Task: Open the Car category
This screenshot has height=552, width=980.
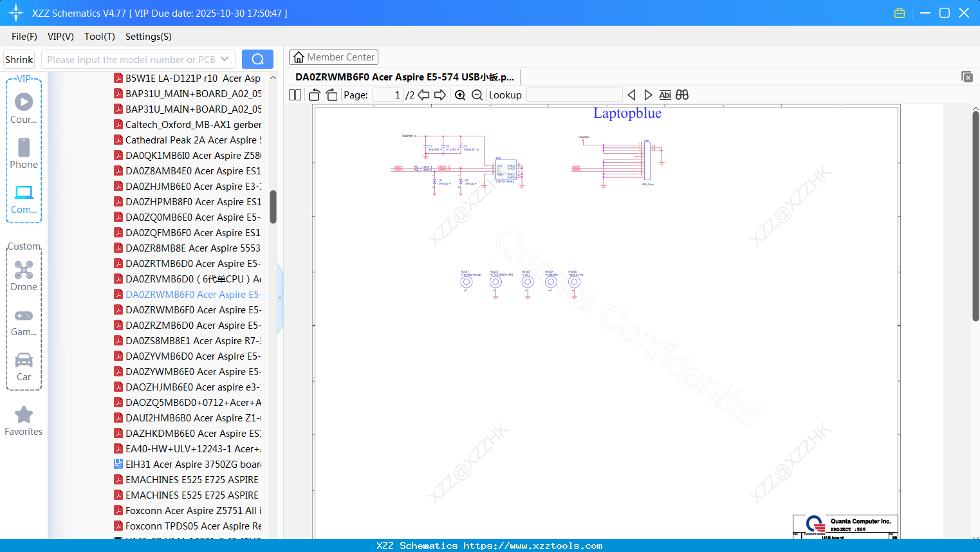Action: 24,366
